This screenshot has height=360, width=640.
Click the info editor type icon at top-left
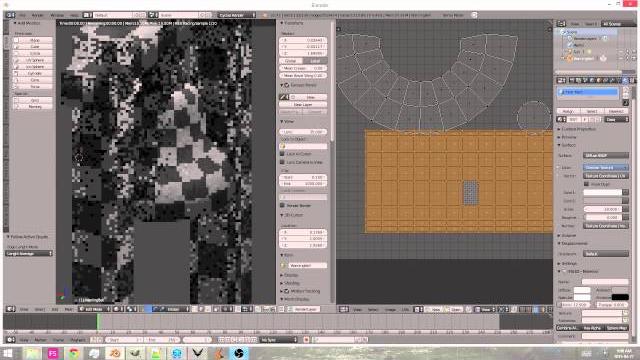click(x=11, y=15)
